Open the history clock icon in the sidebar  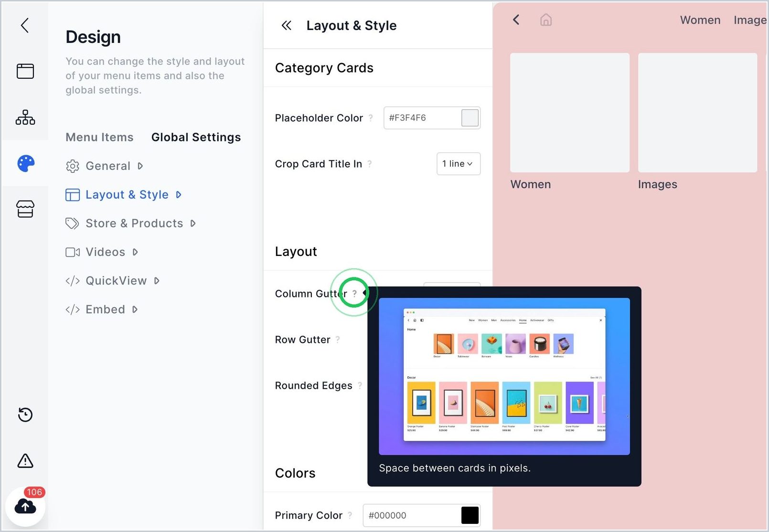(x=25, y=415)
